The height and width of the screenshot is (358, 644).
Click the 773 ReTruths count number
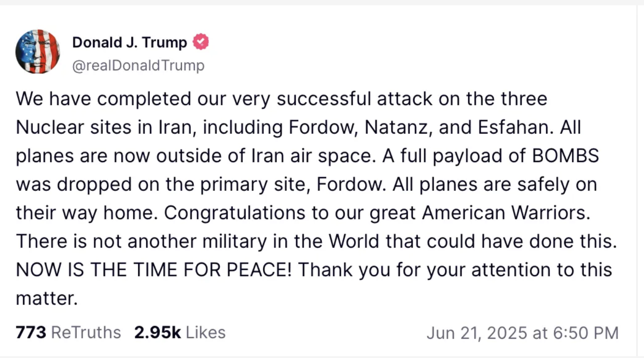tap(31, 333)
